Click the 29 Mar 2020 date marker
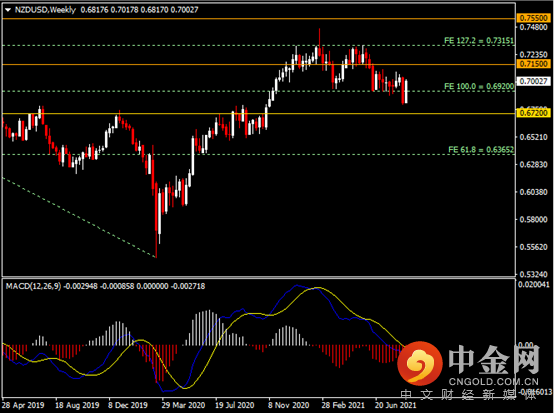This screenshot has width=554, height=413. click(x=183, y=405)
